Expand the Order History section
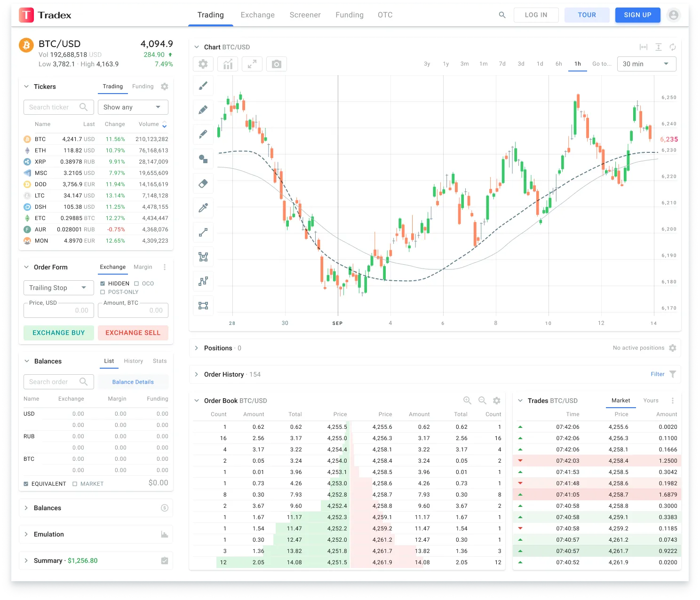Screen dimensions: 700x600 tap(196, 374)
